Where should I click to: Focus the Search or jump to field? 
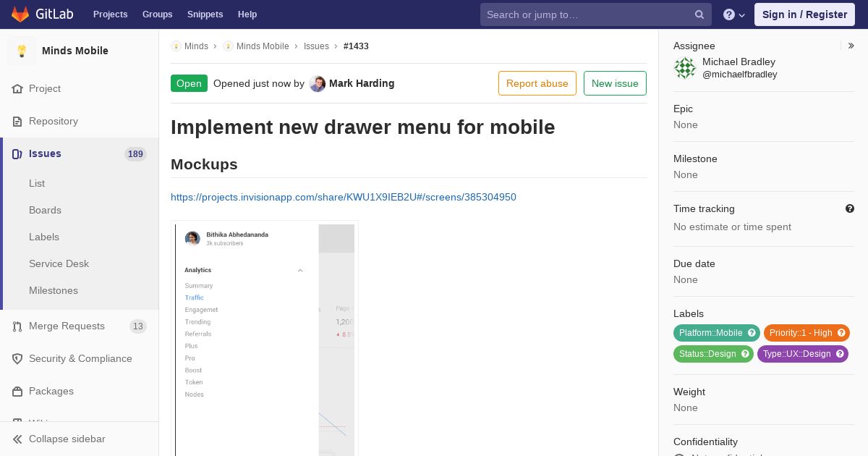586,14
